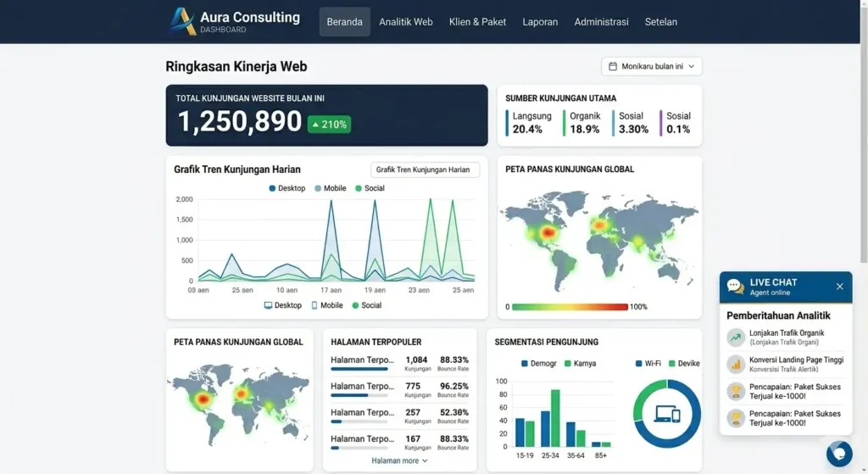Viewport: 868px width, 474px height.
Task: Toggle Desktop series in top chart legend
Action: click(x=287, y=188)
